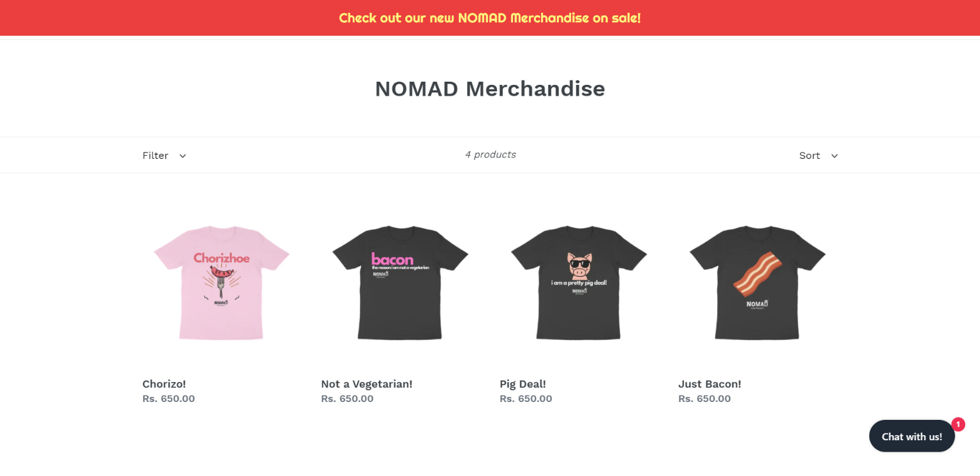Click the price under Pig Deal!
Viewport: 980px width, 476px height.
pyautogui.click(x=526, y=399)
